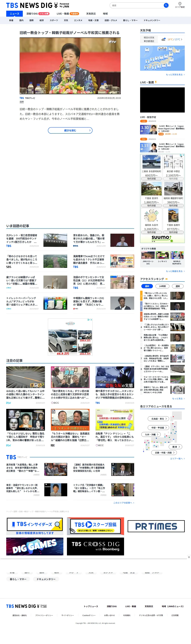This screenshot has width=191, height=644.
Task: Click このエリアの記事へ link
Action: 124,503
